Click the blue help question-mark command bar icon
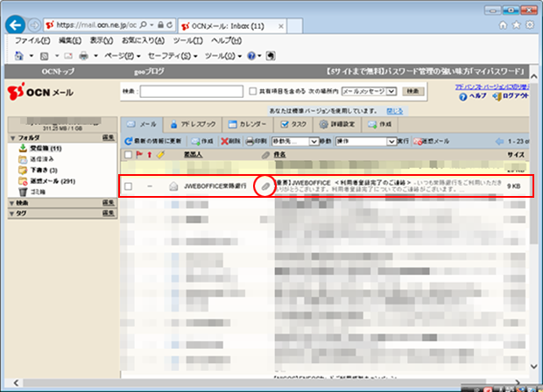 [251, 56]
